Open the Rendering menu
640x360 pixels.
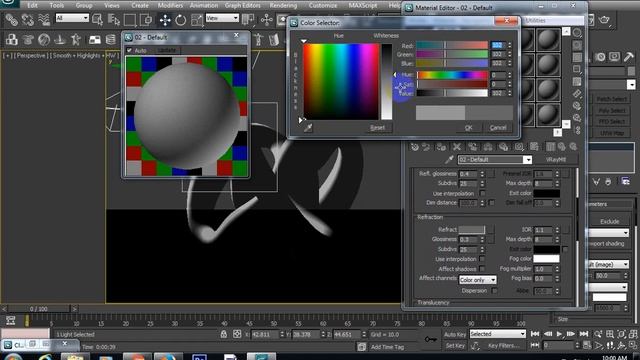[x=283, y=5]
